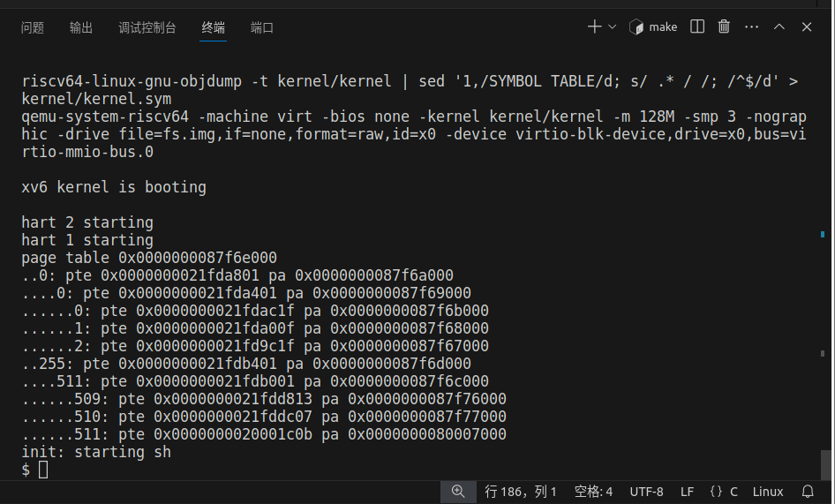Switch to the 问题 tab
835x504 pixels.
33,27
